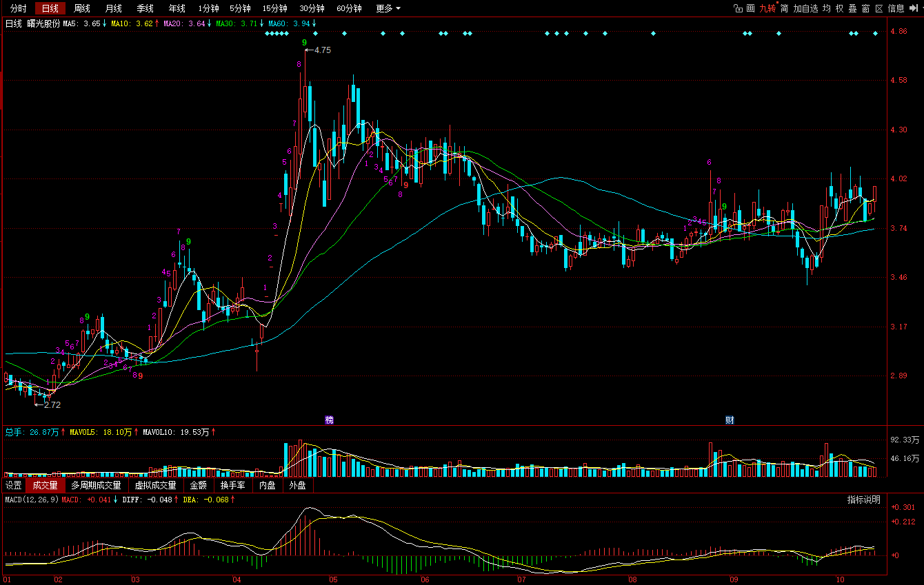Open 指标说明 indicator description link
Image resolution: width=924 pixels, height=585 pixels.
pos(863,500)
